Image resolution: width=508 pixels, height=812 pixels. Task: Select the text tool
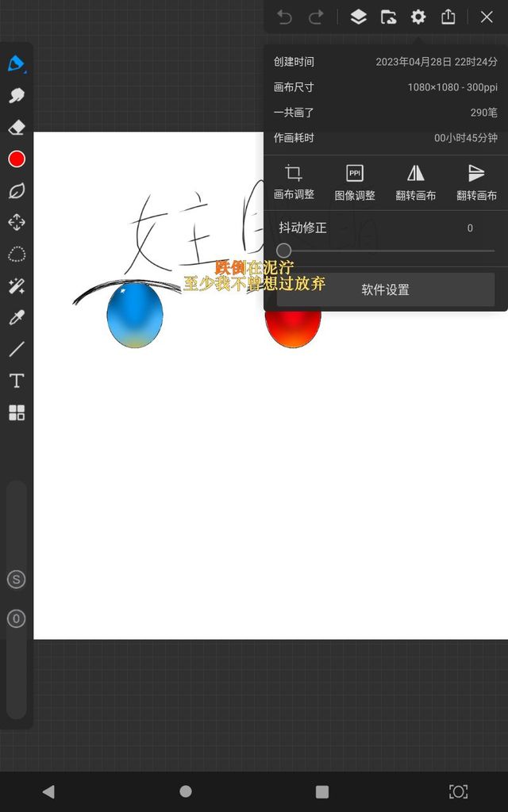click(17, 381)
